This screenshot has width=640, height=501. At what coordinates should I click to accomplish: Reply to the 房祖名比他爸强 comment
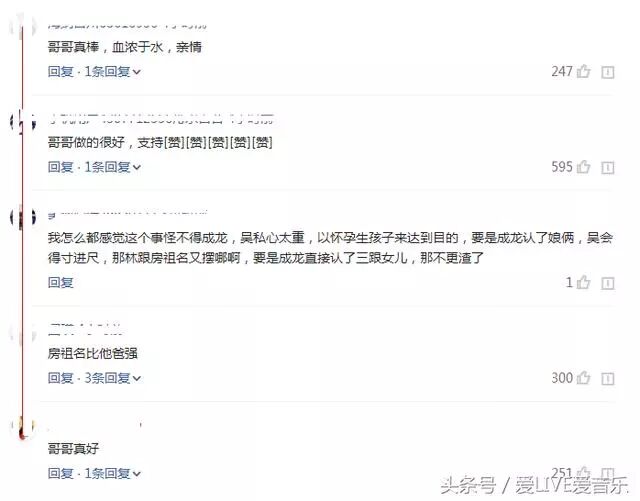(x=60, y=378)
